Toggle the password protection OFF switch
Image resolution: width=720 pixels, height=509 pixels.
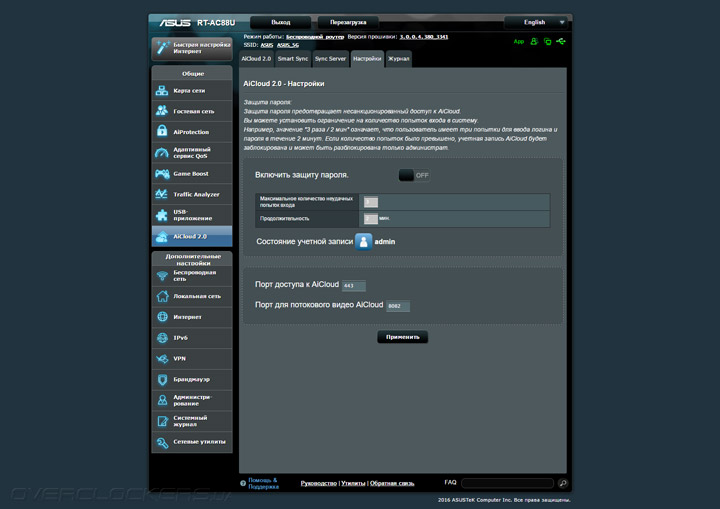click(414, 175)
